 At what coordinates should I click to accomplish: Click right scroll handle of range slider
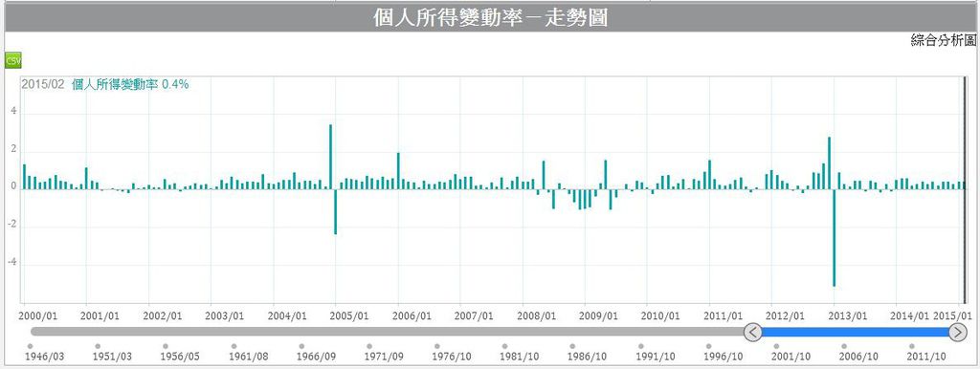click(957, 332)
